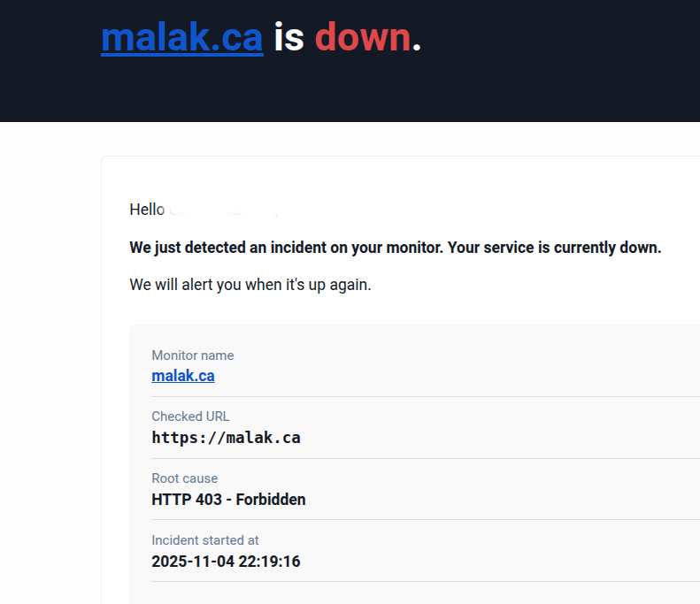Open the malak.ca link under Monitor name
Screen dimensions: 700x604
[183, 376]
